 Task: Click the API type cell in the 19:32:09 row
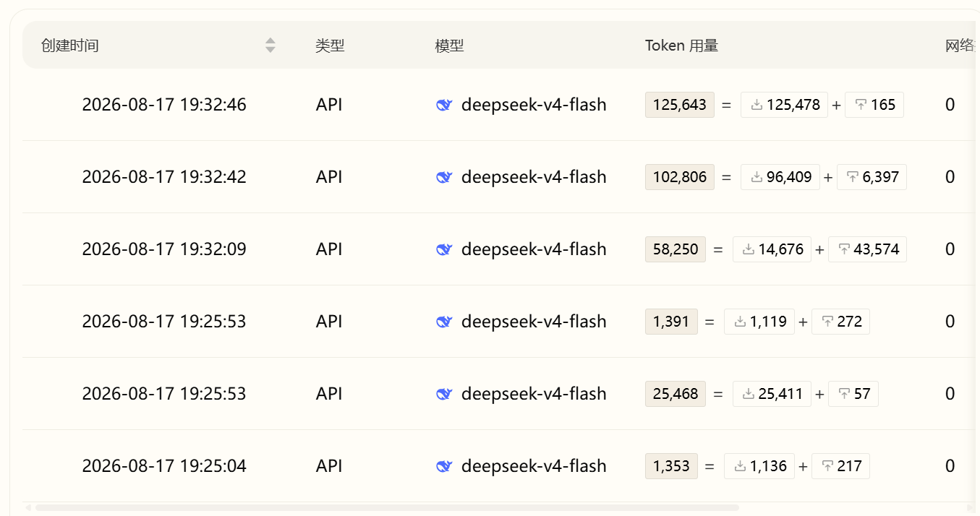click(x=329, y=249)
